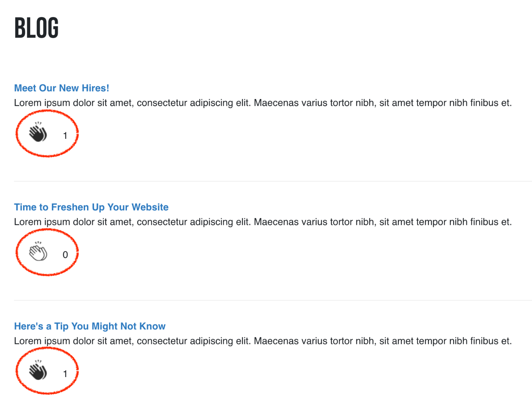Click the clap count "0" under the second post

coord(65,255)
